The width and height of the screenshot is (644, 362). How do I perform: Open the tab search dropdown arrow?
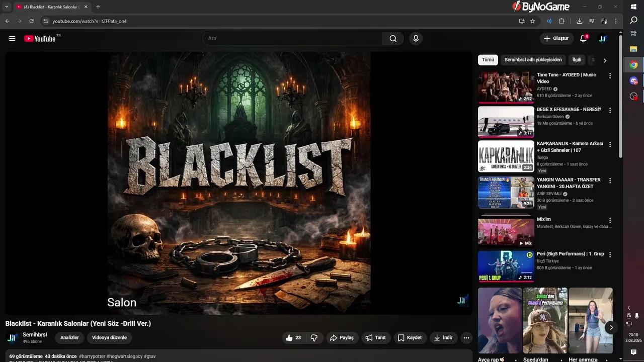7,7
